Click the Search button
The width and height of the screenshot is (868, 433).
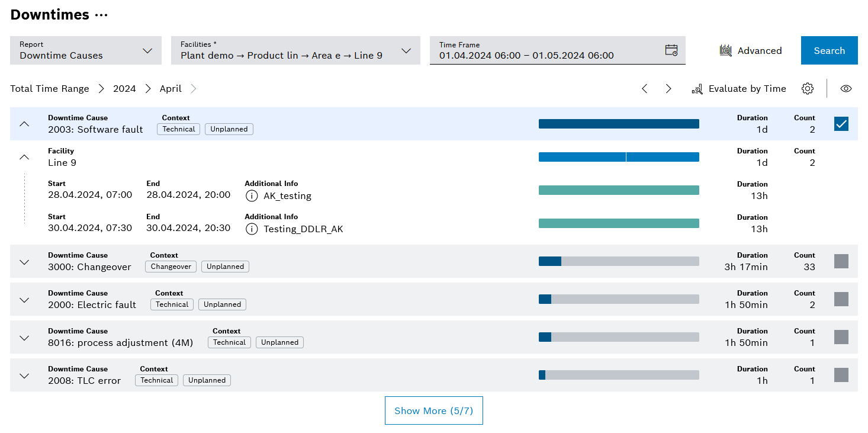829,50
